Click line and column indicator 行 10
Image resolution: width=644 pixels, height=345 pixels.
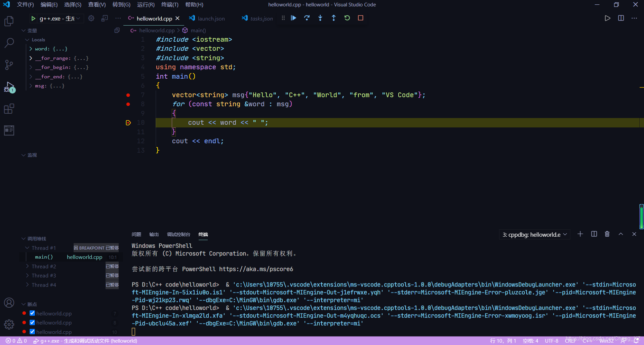tap(503, 341)
